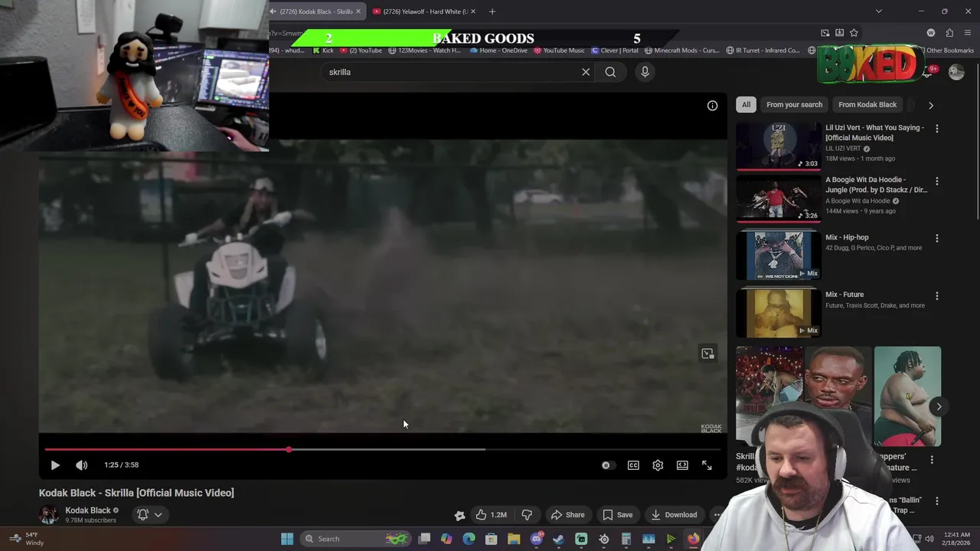Bookmark this page with star icon

click(854, 33)
